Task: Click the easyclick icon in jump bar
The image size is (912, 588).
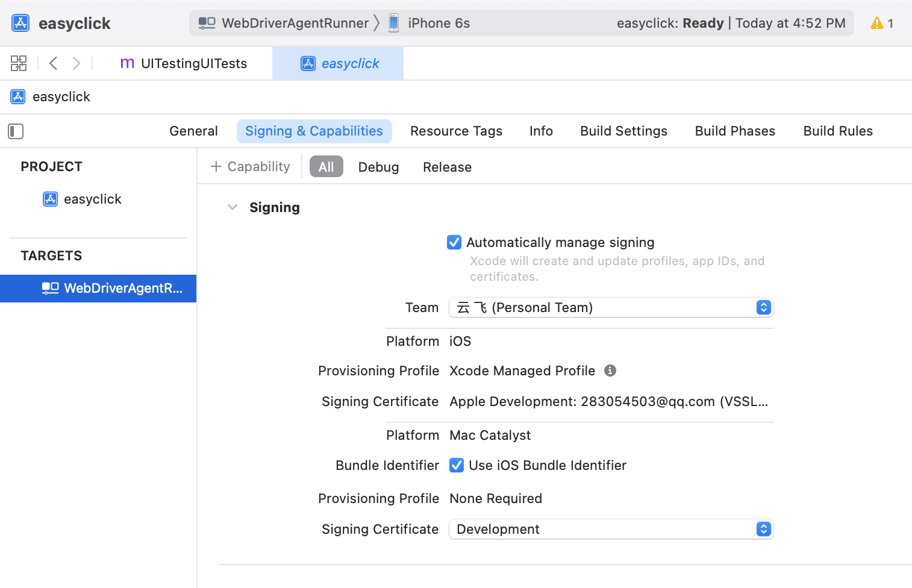Action: [x=18, y=96]
